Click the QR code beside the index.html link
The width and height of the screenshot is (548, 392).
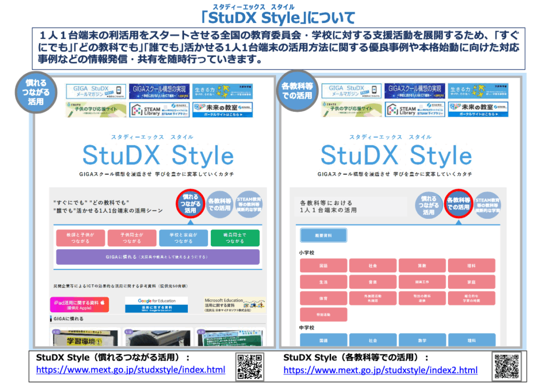coord(249,366)
